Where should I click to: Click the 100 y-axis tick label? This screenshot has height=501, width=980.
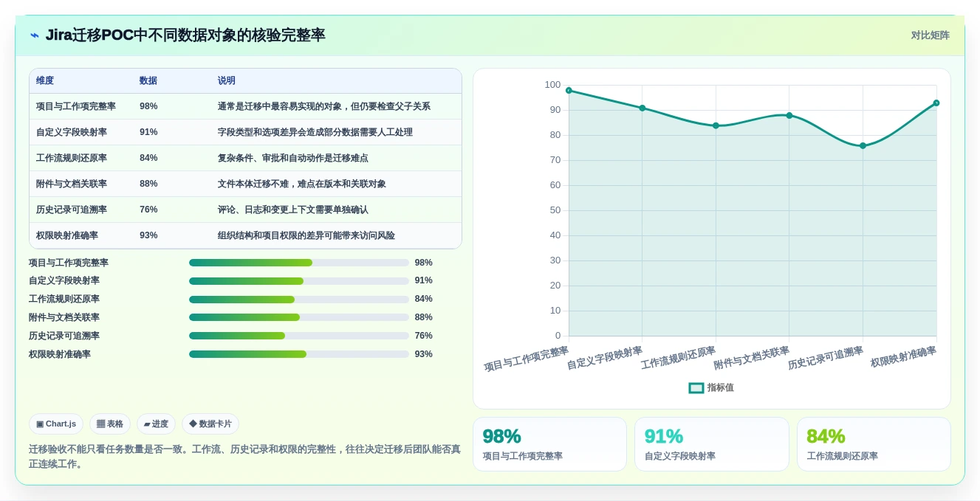tap(552, 85)
